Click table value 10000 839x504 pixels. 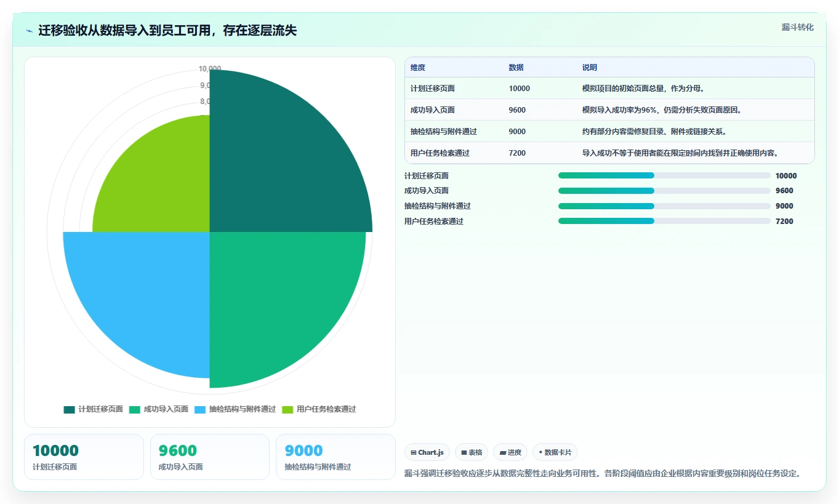[x=520, y=89]
